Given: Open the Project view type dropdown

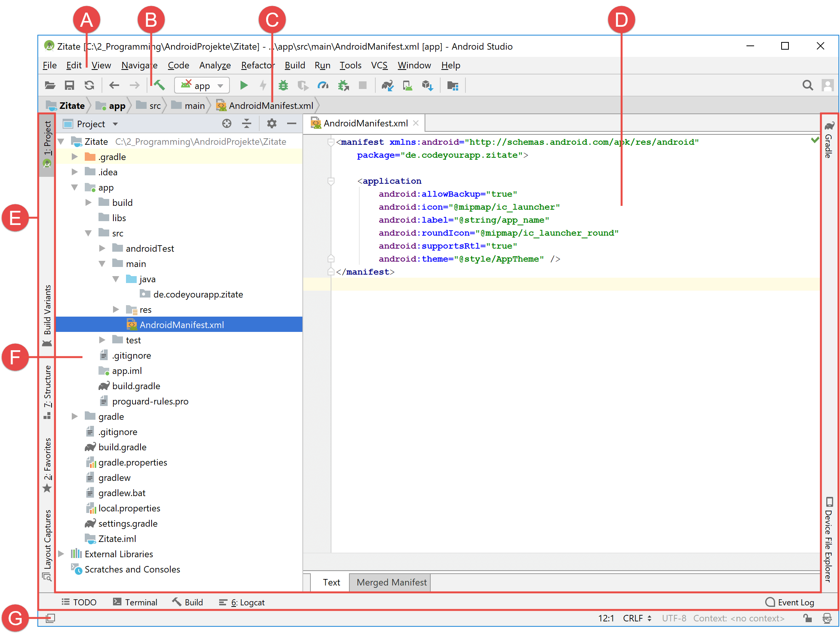Looking at the screenshot, I should point(90,124).
